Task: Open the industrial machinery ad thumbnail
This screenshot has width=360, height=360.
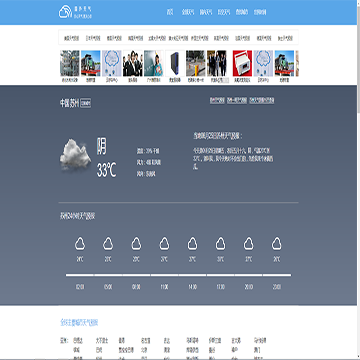Action: pos(70,63)
